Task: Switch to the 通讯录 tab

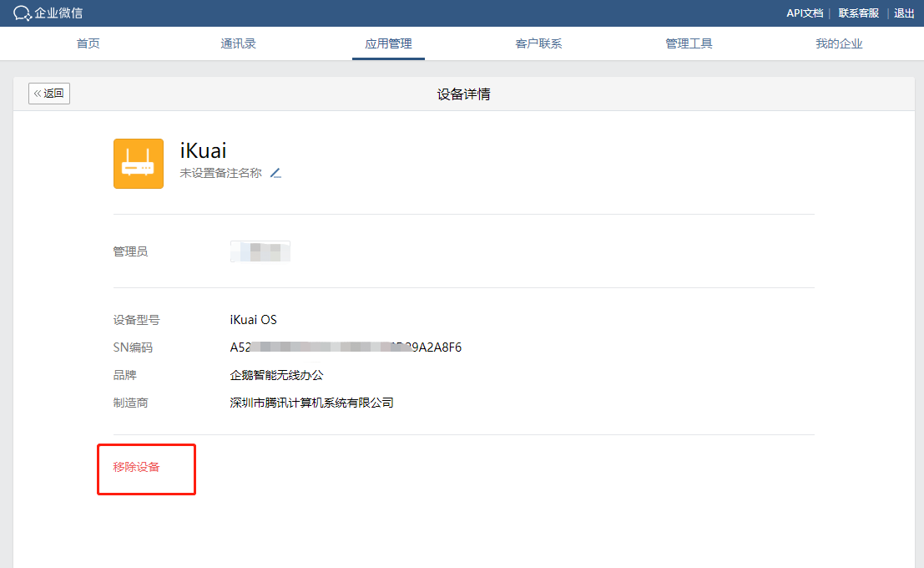Action: [238, 43]
